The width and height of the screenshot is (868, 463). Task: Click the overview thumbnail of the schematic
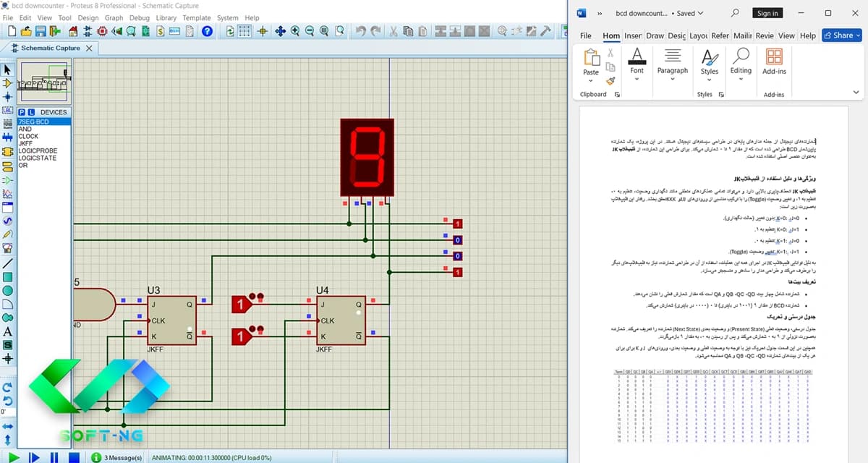[44, 81]
